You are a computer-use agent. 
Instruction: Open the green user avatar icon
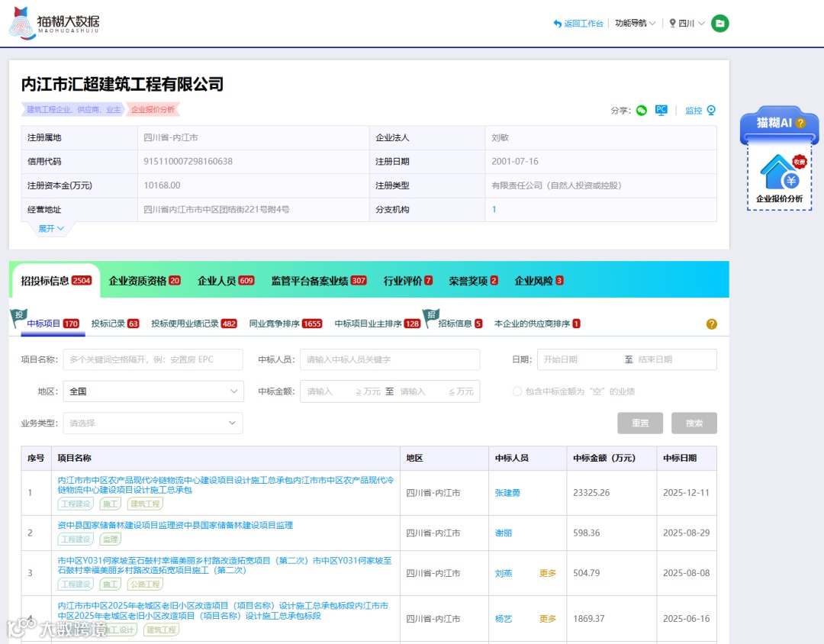point(719,23)
